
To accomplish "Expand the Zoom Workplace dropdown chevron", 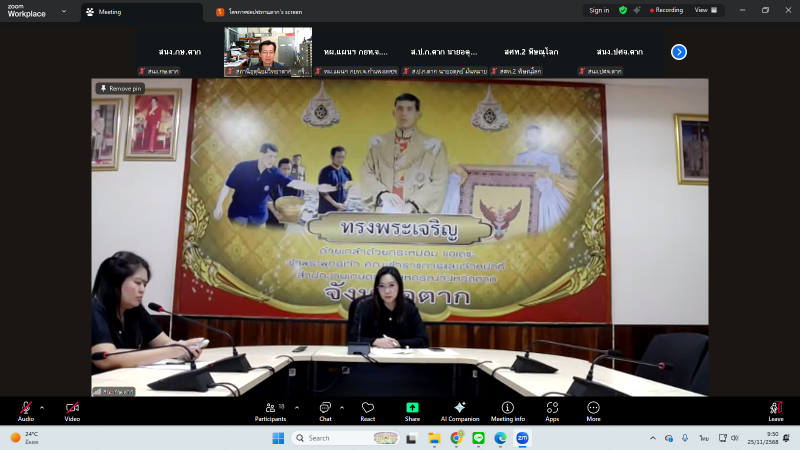I will click(x=64, y=12).
